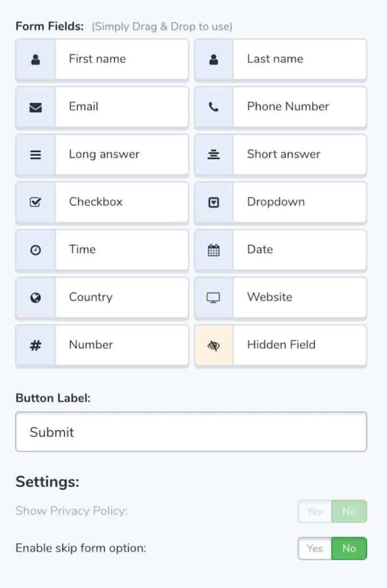This screenshot has height=588, width=387.
Task: Click the Button Label input containing Submit
Action: click(191, 432)
